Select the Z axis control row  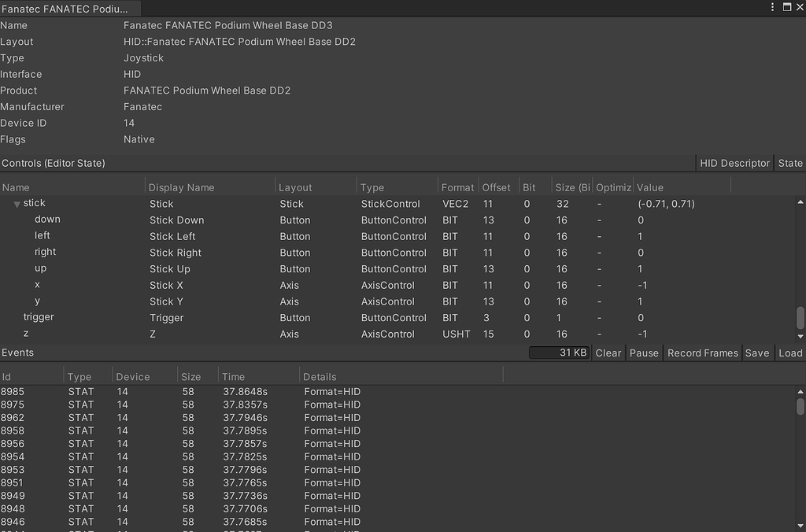coord(37,334)
